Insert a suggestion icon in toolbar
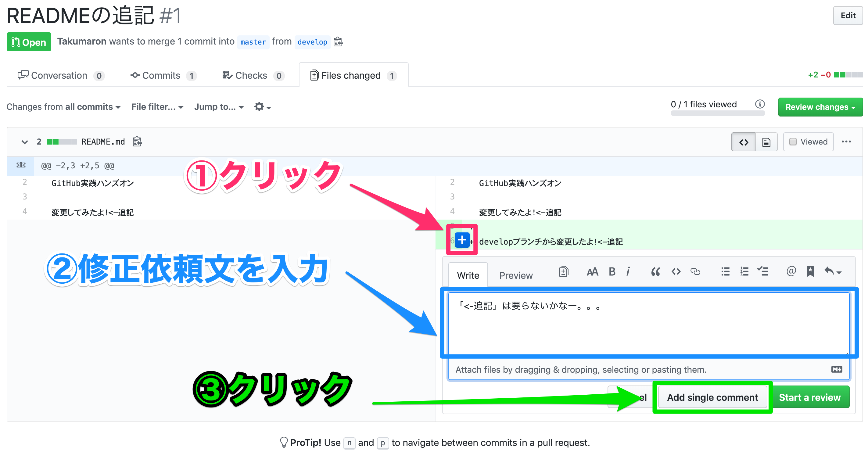868x452 pixels. coord(563,271)
